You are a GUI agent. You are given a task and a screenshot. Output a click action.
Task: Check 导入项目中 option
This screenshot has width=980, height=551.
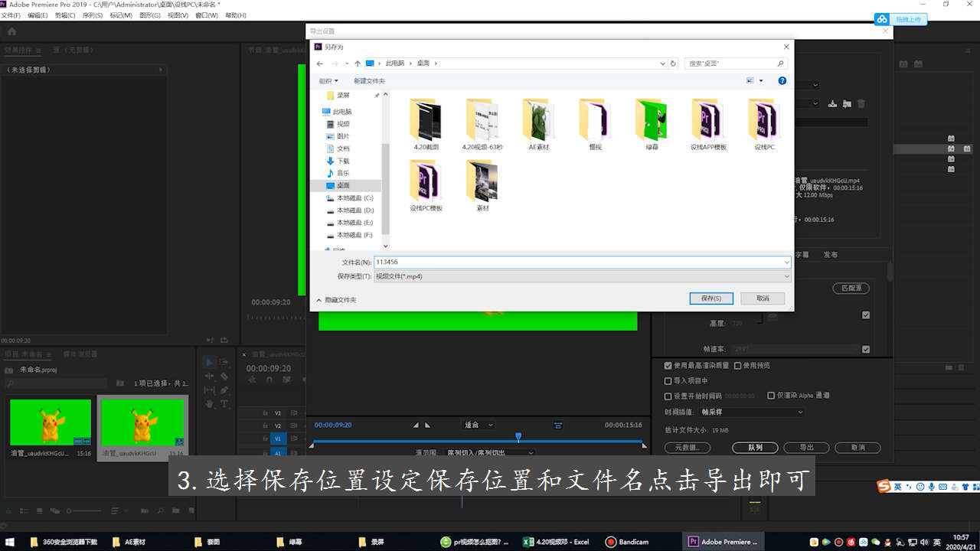point(668,380)
